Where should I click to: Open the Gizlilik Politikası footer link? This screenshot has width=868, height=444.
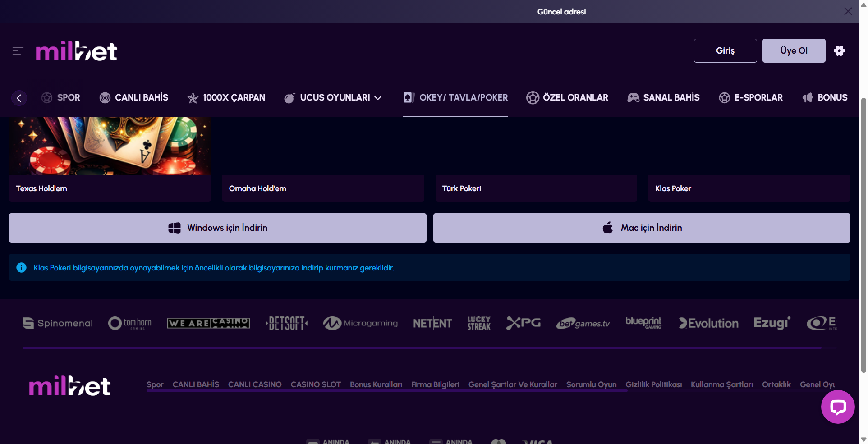pyautogui.click(x=653, y=384)
